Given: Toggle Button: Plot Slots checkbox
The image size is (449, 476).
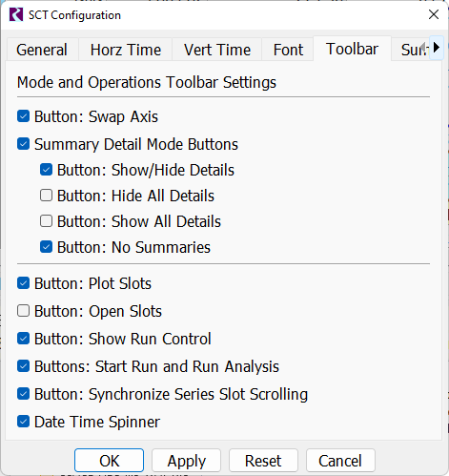Looking at the screenshot, I should tap(24, 283).
